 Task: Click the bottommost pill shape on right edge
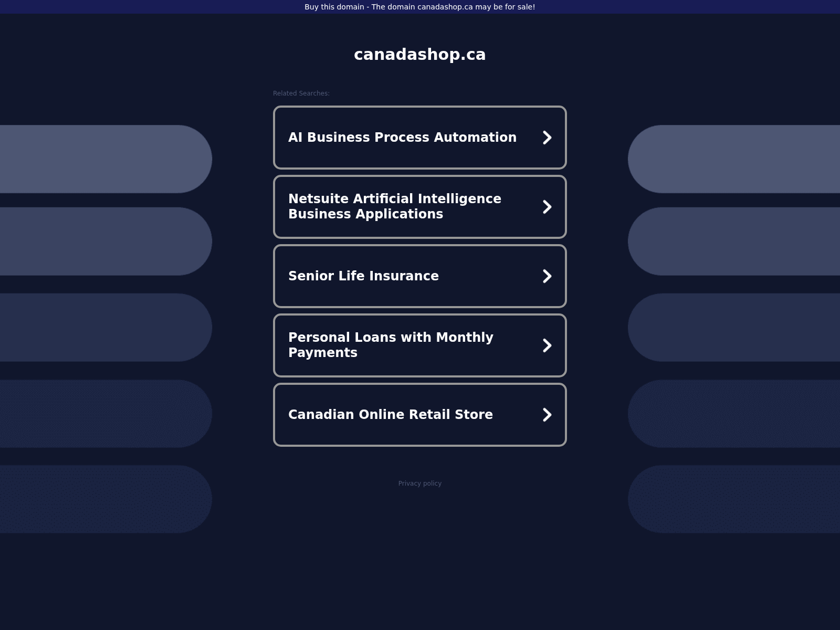pos(735,499)
